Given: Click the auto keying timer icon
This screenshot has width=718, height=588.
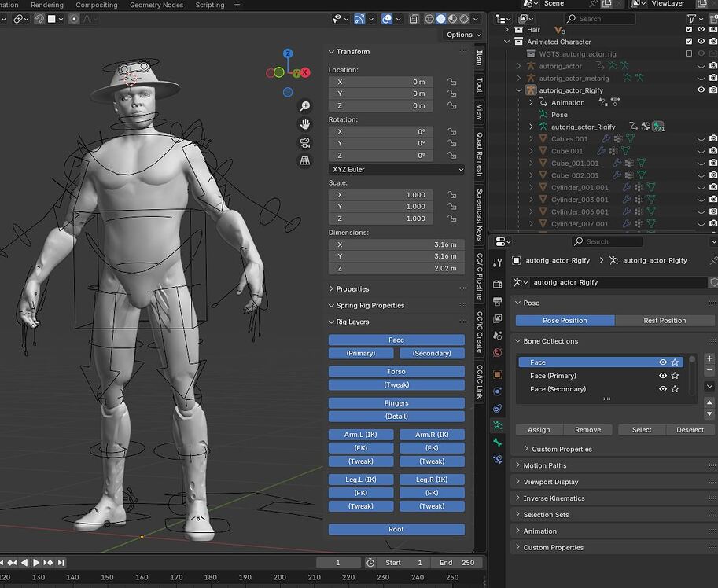Looking at the screenshot, I should tap(370, 563).
